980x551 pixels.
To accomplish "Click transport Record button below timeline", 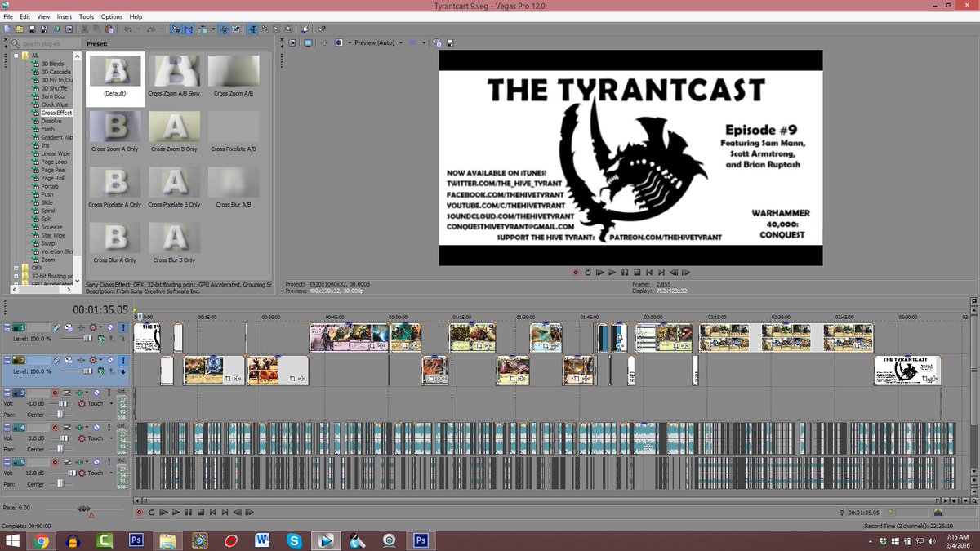I will (x=139, y=512).
